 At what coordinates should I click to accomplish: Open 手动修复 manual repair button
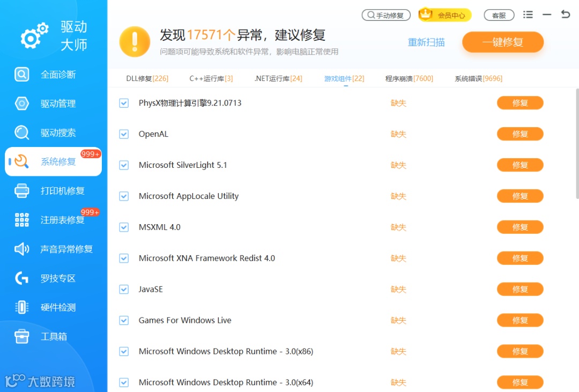pyautogui.click(x=386, y=15)
